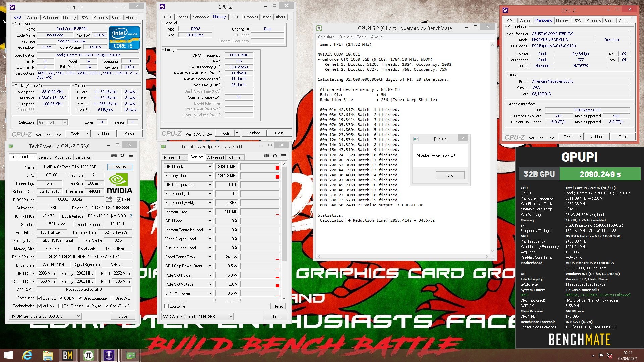Show hidden system tray icons
The height and width of the screenshot is (362, 644).
coord(593,356)
